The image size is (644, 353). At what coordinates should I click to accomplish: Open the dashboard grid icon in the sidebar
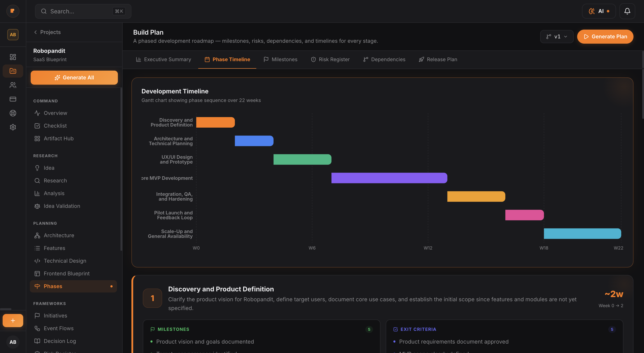pos(13,57)
